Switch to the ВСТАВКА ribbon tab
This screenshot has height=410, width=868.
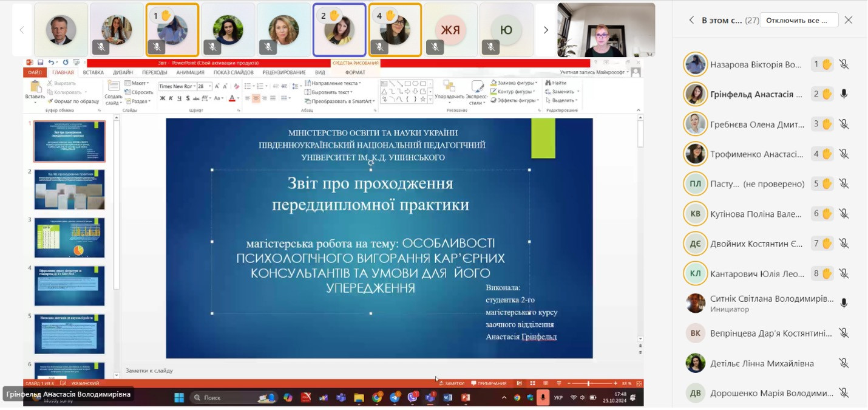tap(93, 72)
